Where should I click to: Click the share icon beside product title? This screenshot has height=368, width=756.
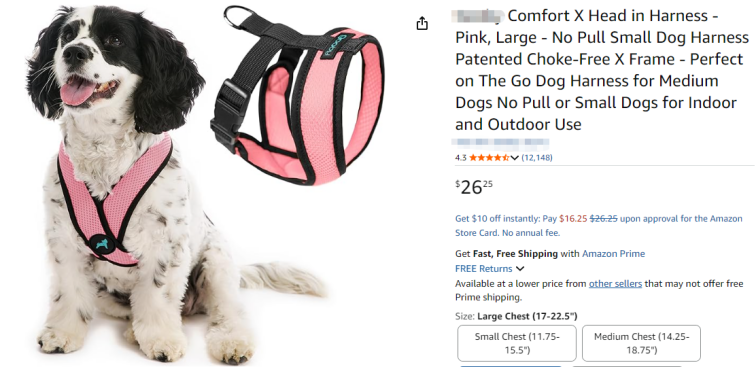coord(422,23)
